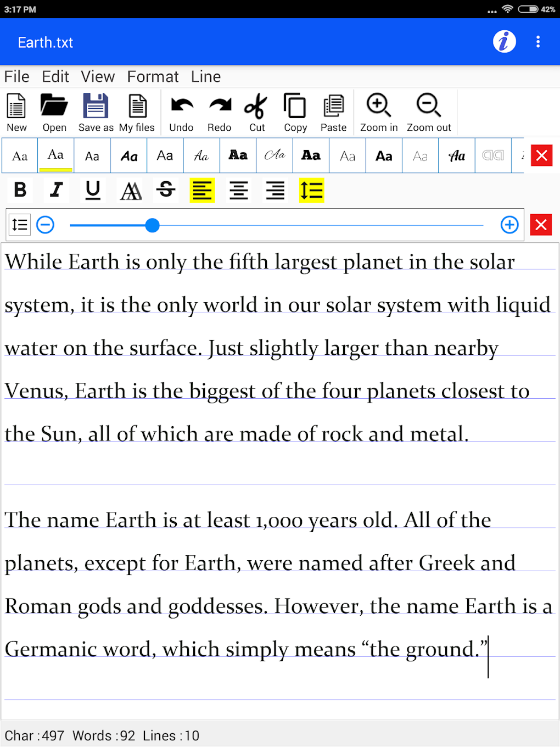The image size is (560, 747).
Task: Enable strikethrough formatting
Action: [x=166, y=190]
